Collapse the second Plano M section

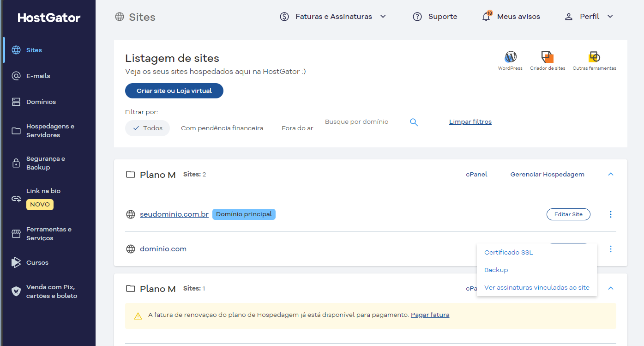pos(611,288)
